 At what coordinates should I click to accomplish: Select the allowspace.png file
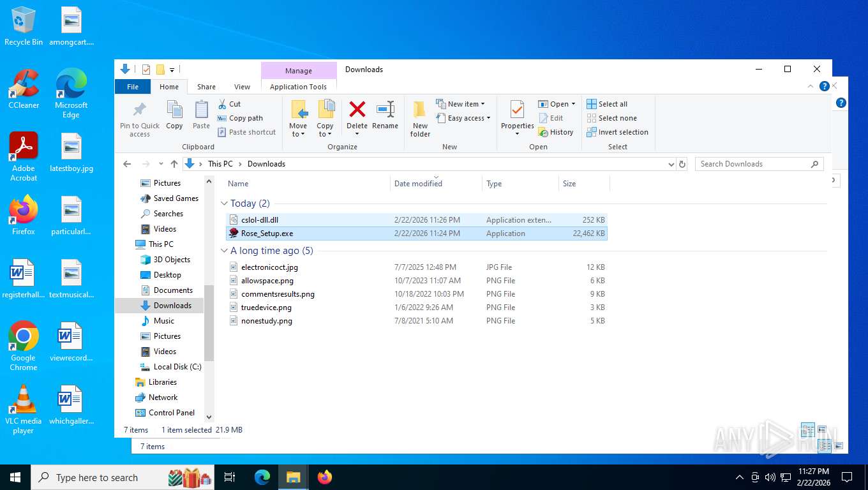(417, 281)
